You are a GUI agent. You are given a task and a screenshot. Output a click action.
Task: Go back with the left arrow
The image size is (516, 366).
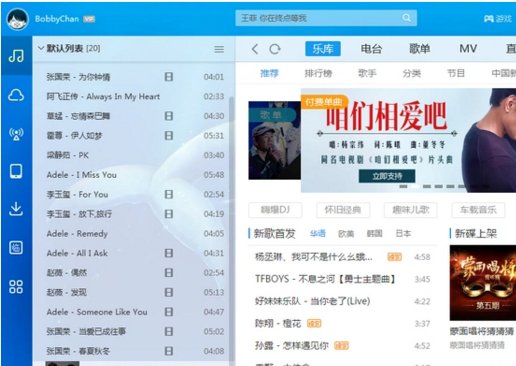click(x=255, y=49)
